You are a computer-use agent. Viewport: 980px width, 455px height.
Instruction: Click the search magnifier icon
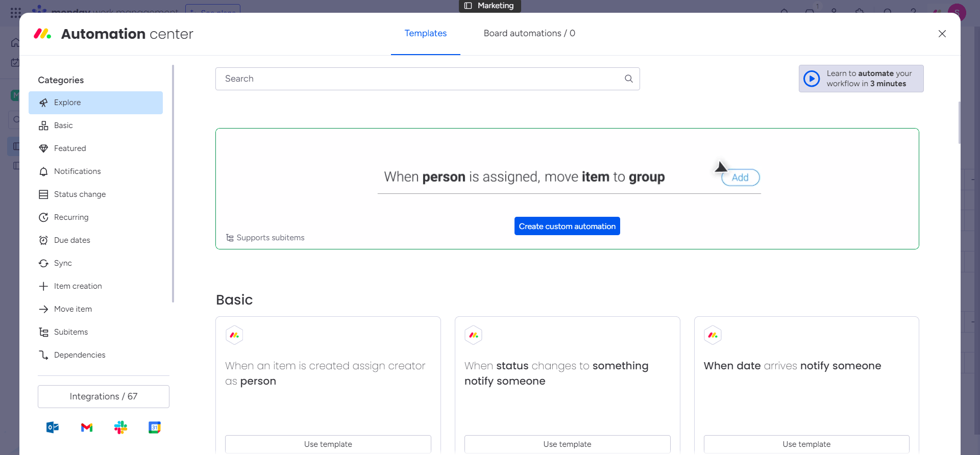point(629,79)
